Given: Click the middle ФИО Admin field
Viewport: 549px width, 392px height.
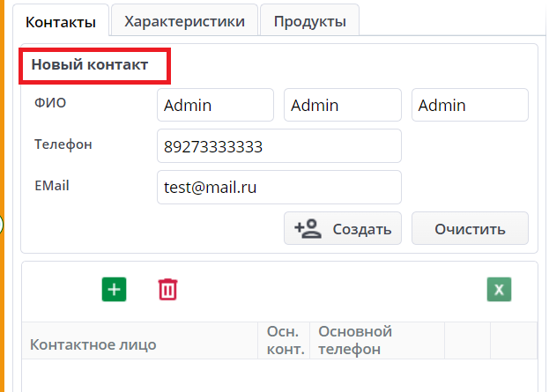Looking at the screenshot, I should point(342,106).
